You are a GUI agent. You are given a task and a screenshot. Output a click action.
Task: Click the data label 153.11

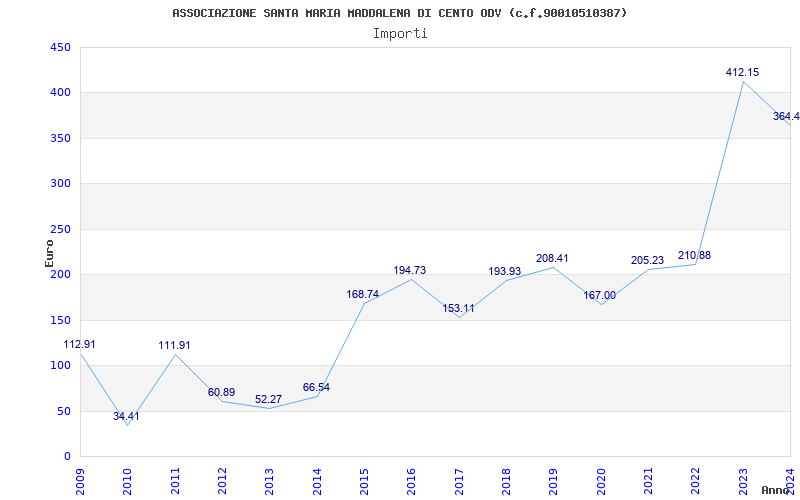click(458, 309)
